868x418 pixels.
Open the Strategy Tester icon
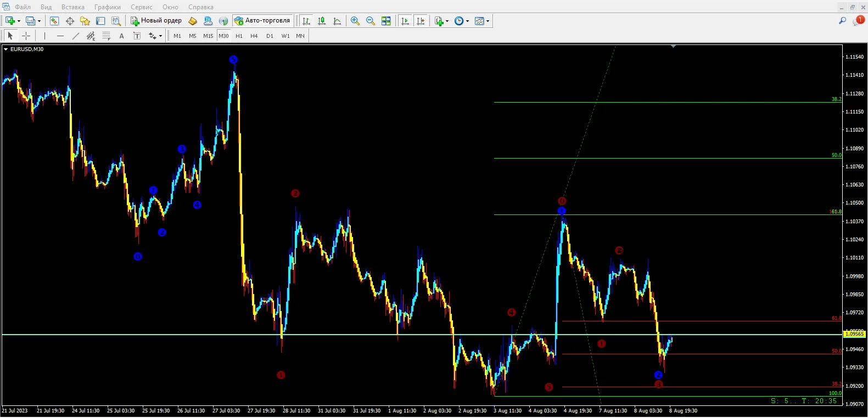click(x=116, y=21)
